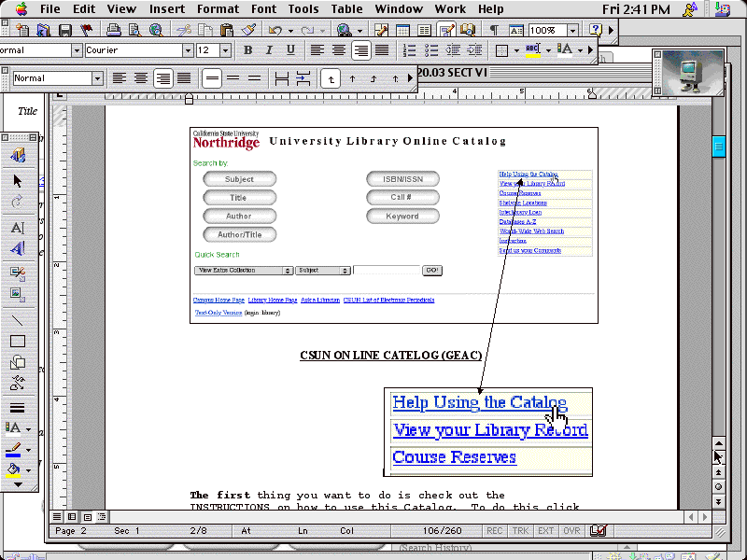Viewport: 747px width, 560px height.
Task: Click the blue vertical scrollbar thumb
Action: (x=718, y=147)
